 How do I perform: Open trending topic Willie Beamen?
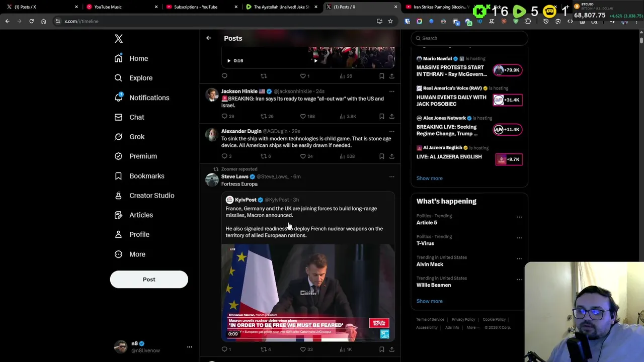(x=434, y=285)
